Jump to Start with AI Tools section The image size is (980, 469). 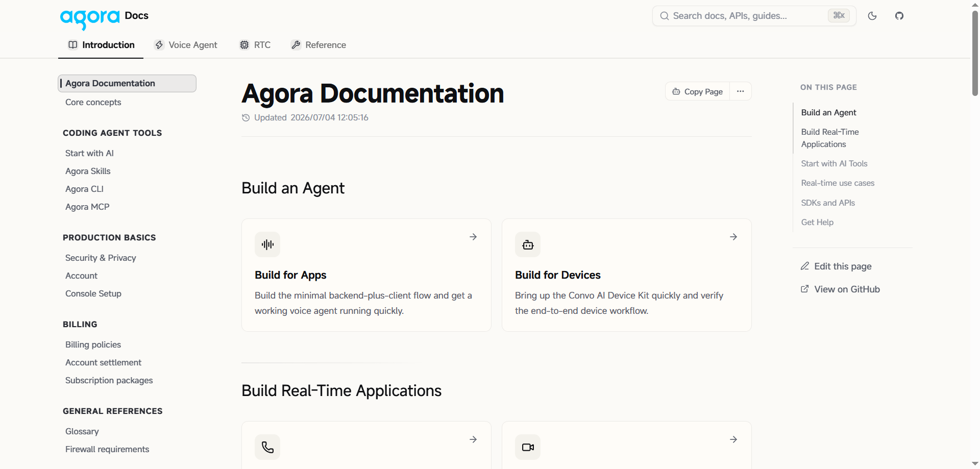pos(834,163)
